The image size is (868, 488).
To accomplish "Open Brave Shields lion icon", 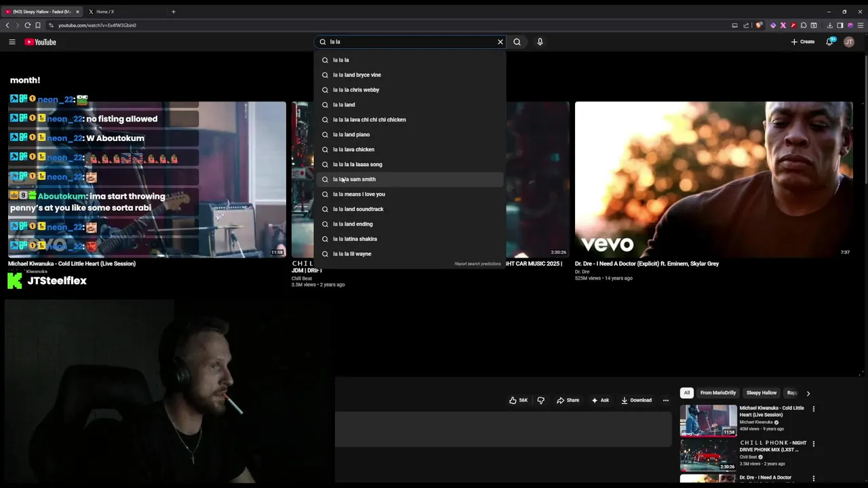I will (x=759, y=25).
